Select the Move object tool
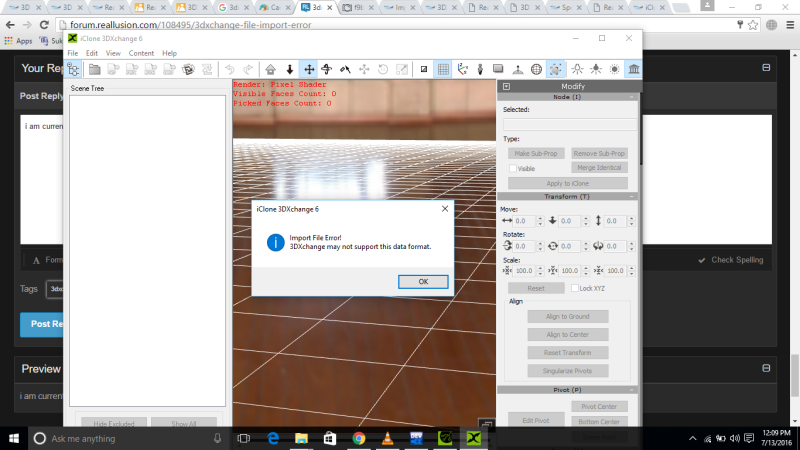 click(x=309, y=69)
